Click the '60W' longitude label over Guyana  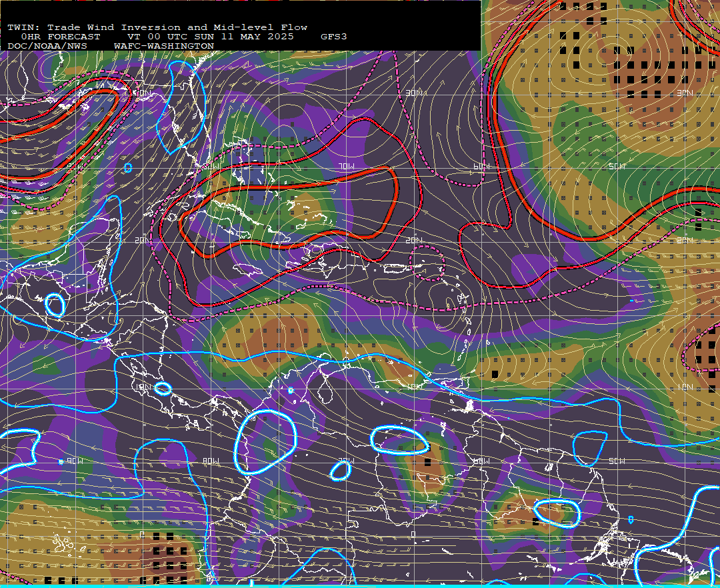pos(482,461)
